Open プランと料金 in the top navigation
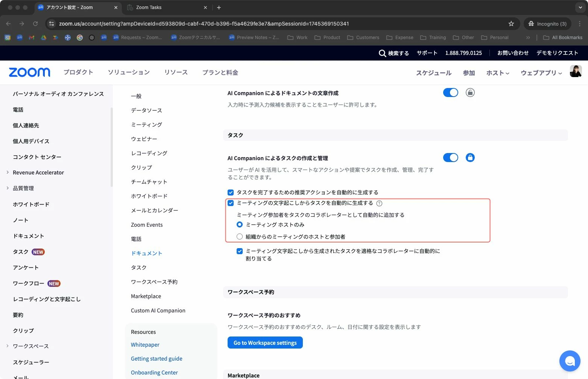 coord(220,73)
